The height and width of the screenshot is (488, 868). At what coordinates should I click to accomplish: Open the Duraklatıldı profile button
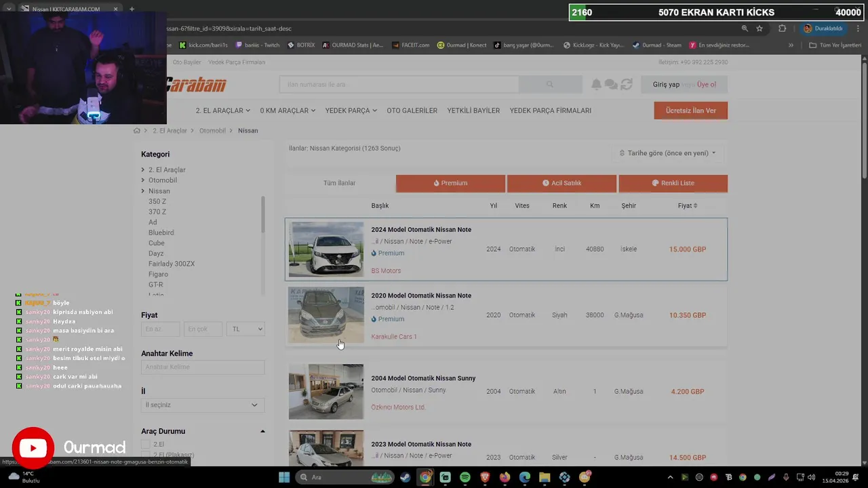[823, 28]
